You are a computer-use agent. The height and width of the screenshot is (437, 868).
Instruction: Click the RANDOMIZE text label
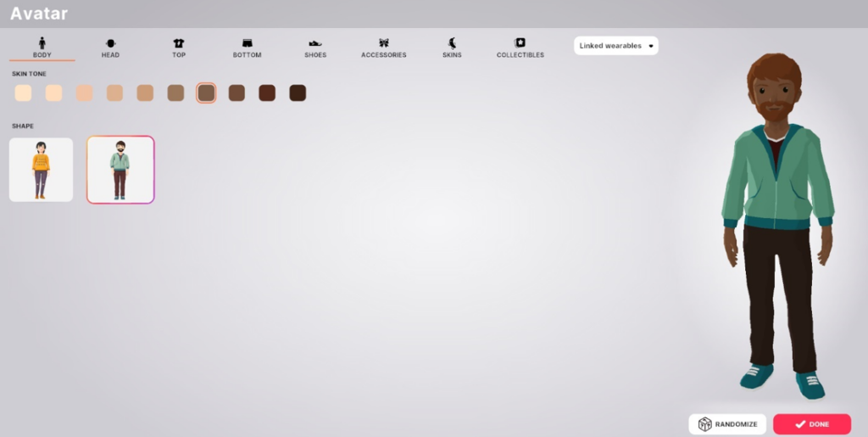pyautogui.click(x=736, y=424)
